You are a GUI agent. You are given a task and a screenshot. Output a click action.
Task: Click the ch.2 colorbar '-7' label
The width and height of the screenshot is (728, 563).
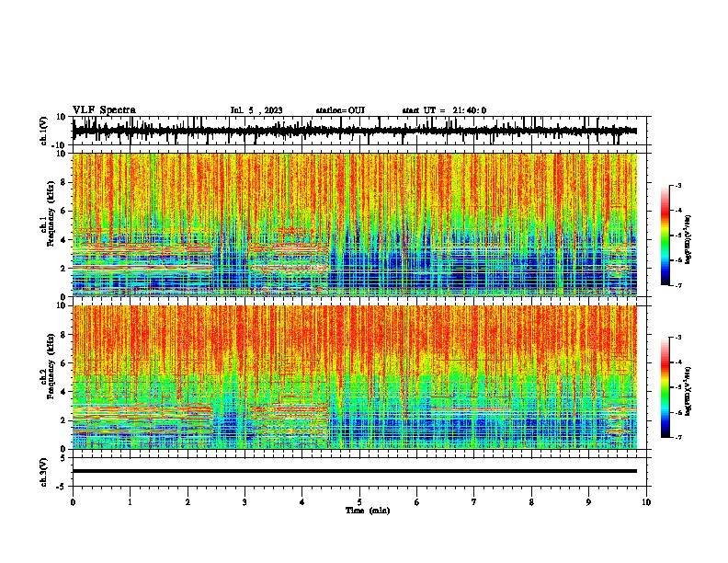(x=677, y=437)
